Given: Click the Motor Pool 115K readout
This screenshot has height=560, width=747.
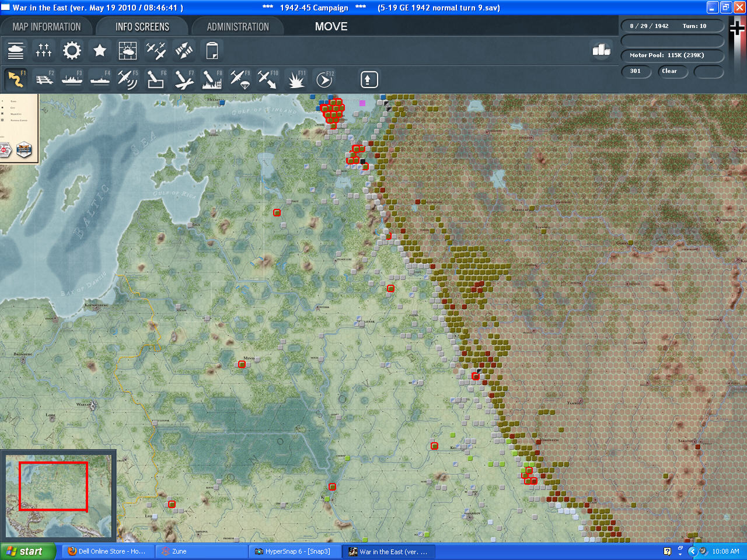Looking at the screenshot, I should click(x=672, y=55).
